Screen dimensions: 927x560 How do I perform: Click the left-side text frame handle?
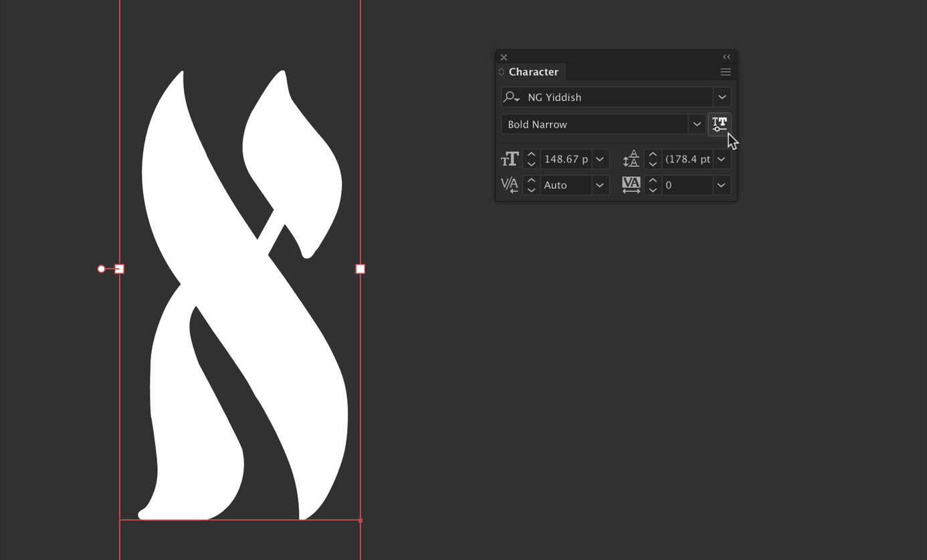(x=120, y=269)
